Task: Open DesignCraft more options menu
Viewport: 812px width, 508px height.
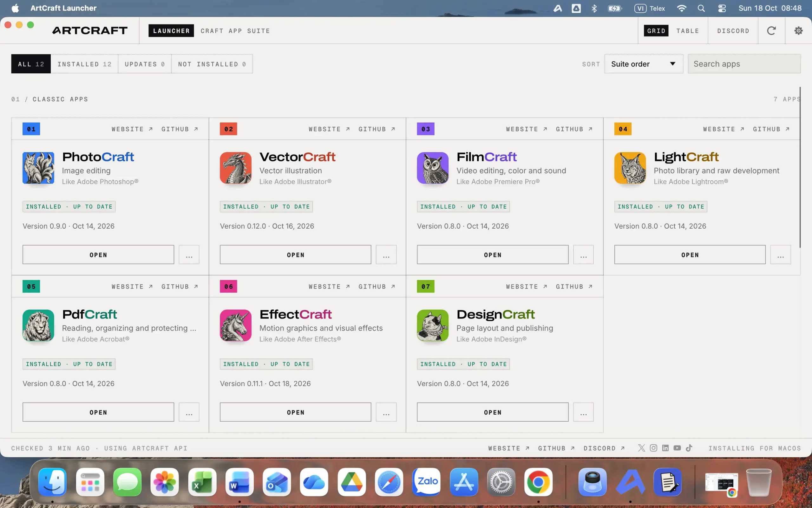Action: pyautogui.click(x=583, y=412)
